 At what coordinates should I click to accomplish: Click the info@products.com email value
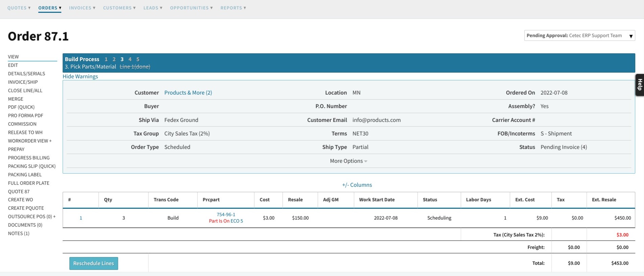pyautogui.click(x=376, y=120)
